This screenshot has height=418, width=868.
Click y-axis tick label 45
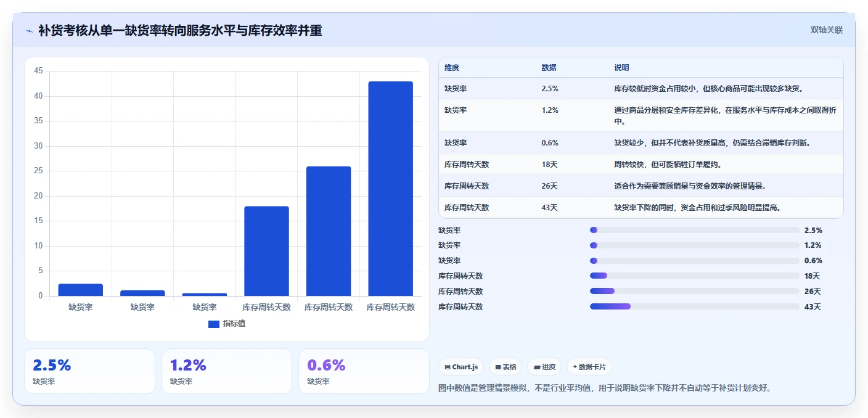pos(38,71)
